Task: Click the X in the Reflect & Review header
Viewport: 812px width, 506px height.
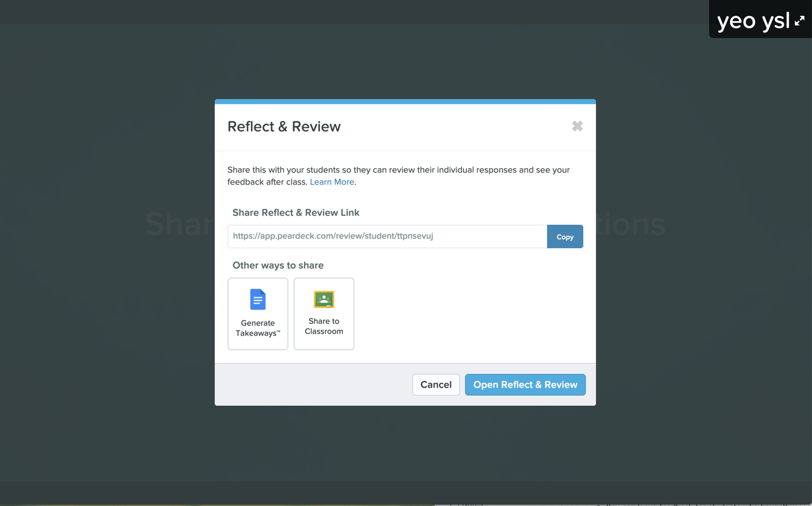Action: point(577,126)
